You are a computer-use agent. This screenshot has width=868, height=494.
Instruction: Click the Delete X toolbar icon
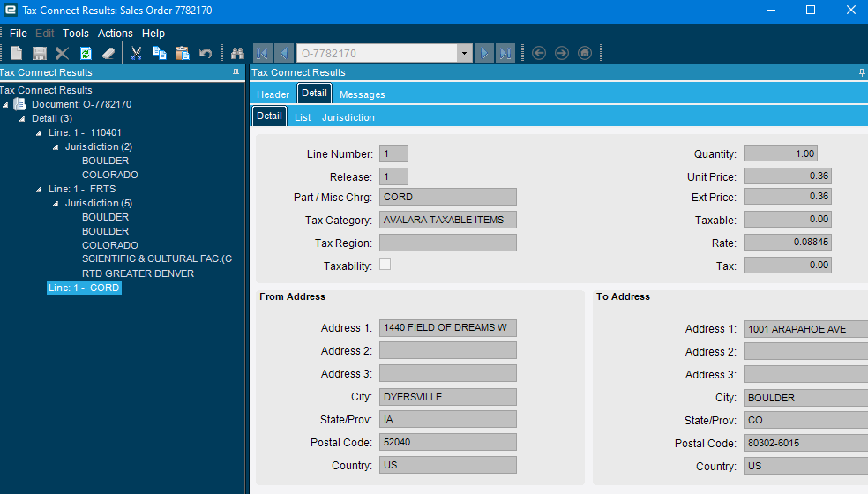[x=62, y=53]
